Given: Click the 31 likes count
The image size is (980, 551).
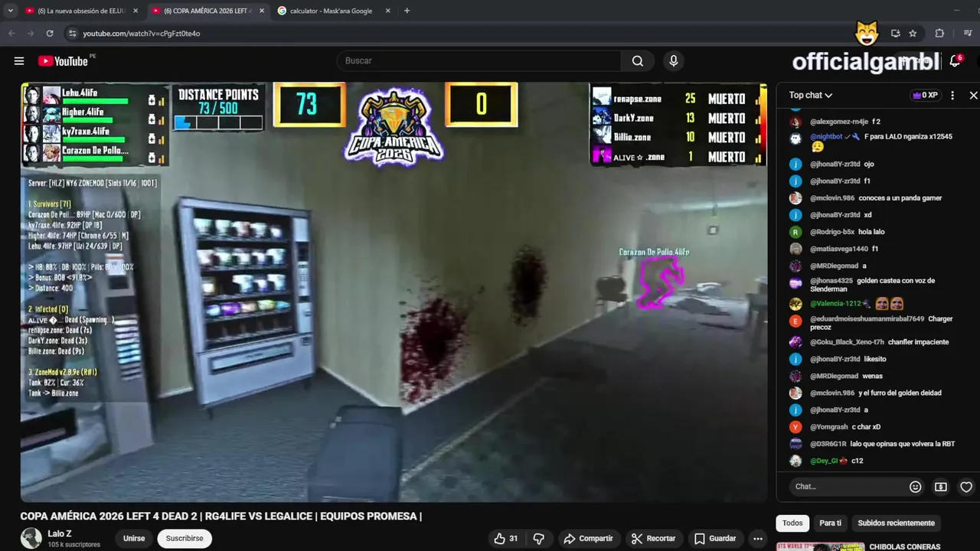Looking at the screenshot, I should pyautogui.click(x=514, y=539).
